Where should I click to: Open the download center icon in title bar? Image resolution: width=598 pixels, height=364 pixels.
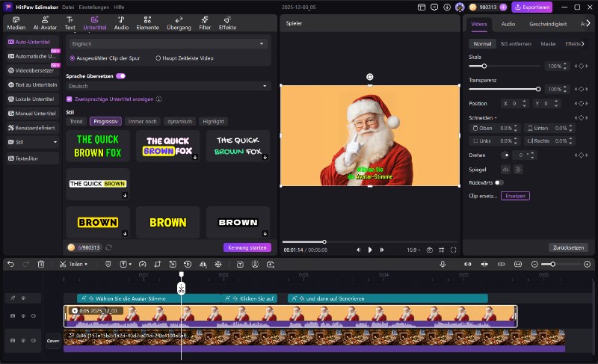point(447,7)
